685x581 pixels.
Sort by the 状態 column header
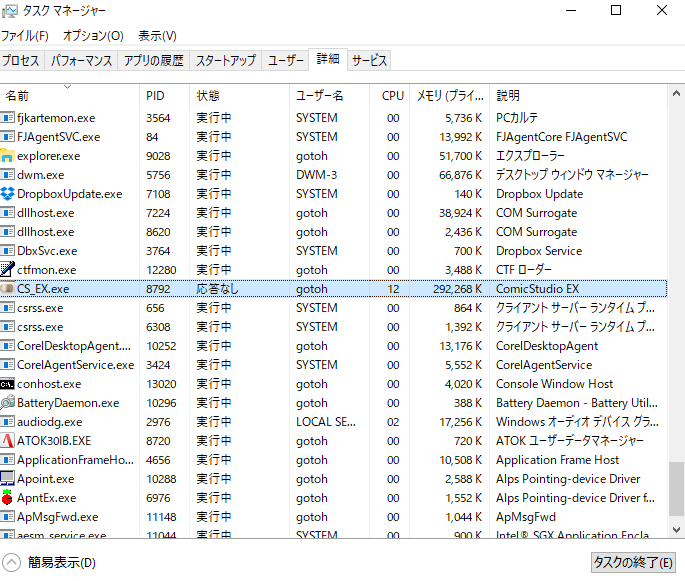click(x=239, y=96)
